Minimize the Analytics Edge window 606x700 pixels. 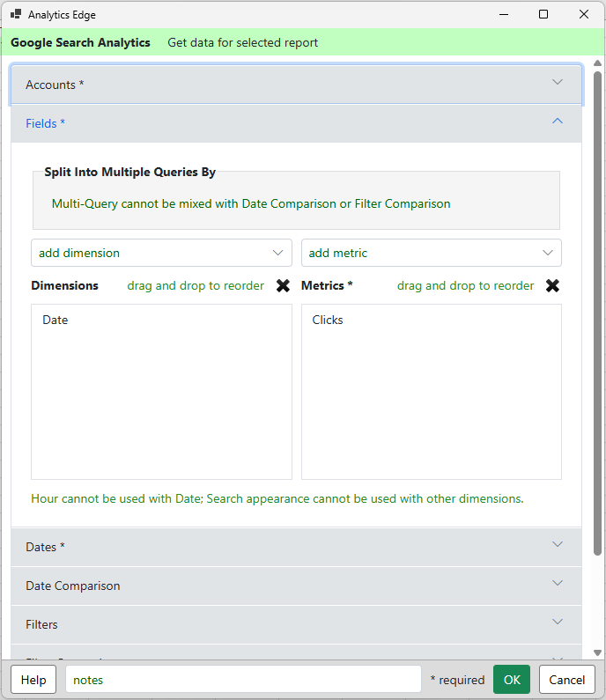tap(504, 14)
